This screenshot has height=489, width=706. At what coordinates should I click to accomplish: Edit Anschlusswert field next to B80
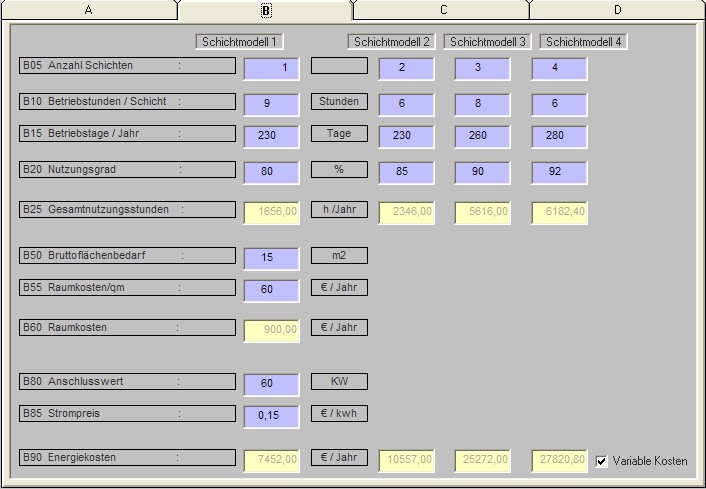(272, 385)
